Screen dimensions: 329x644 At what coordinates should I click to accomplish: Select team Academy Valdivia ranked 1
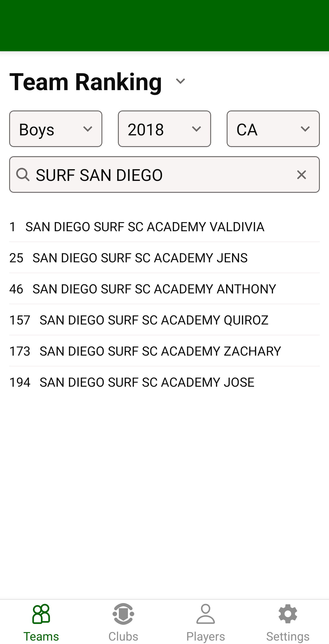pos(145,227)
